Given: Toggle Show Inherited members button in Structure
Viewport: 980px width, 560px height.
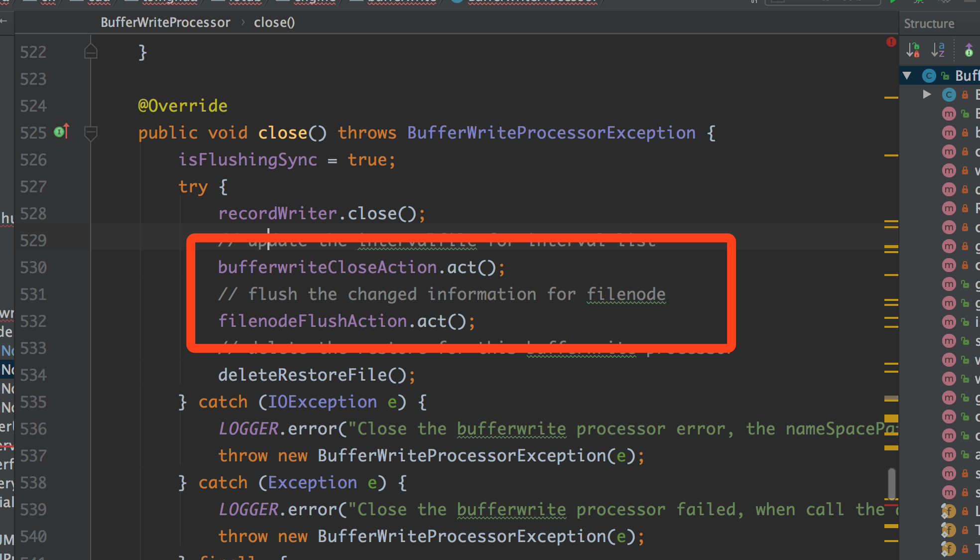Looking at the screenshot, I should tap(969, 49).
